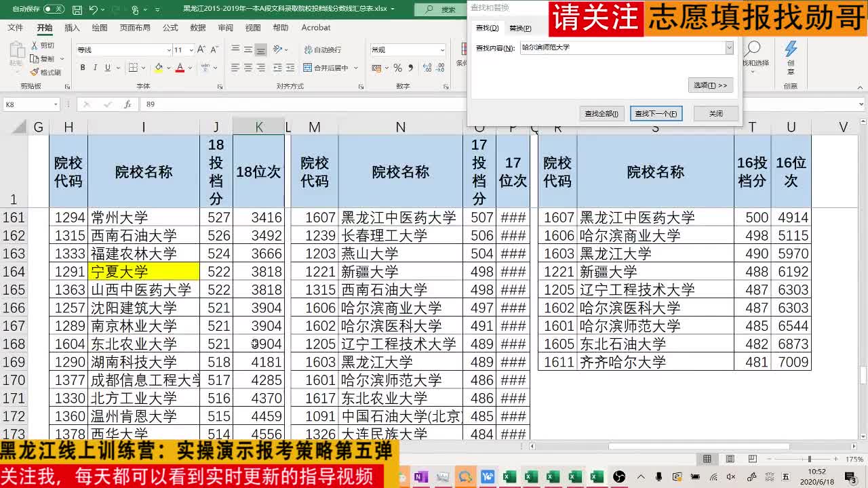Toggle Bold formatting
The width and height of the screenshot is (868, 488).
pos(83,68)
